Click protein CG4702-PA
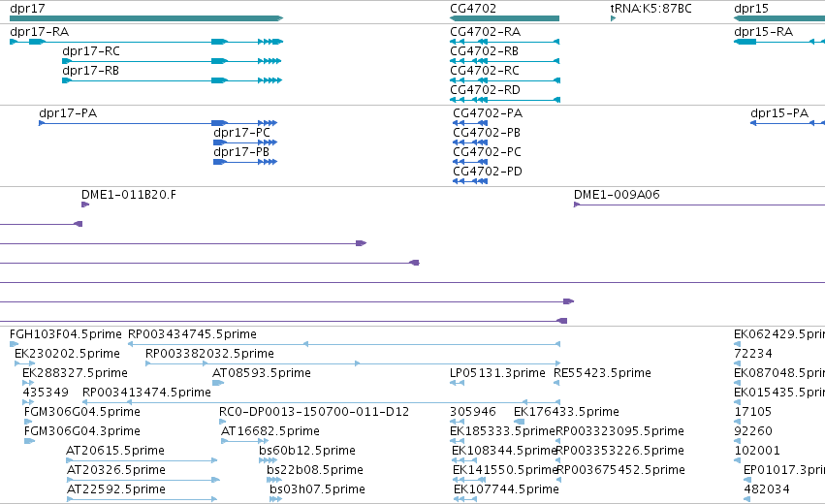825x504 pixels. pos(470,123)
